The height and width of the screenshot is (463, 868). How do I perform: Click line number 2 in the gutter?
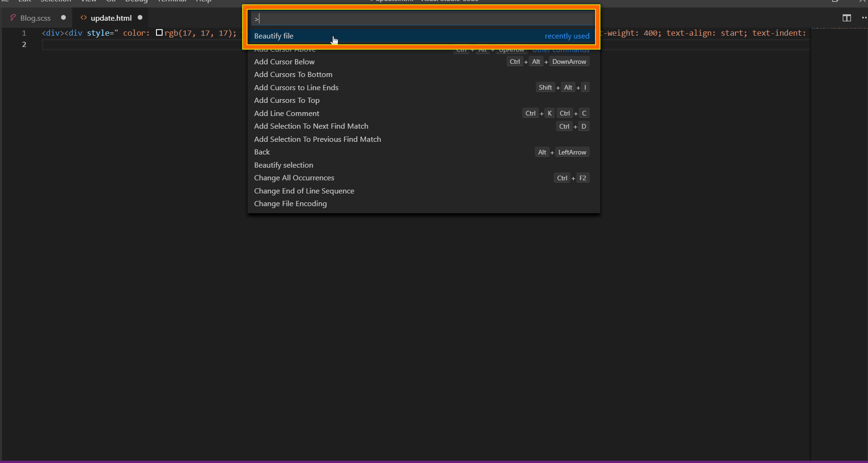point(24,45)
